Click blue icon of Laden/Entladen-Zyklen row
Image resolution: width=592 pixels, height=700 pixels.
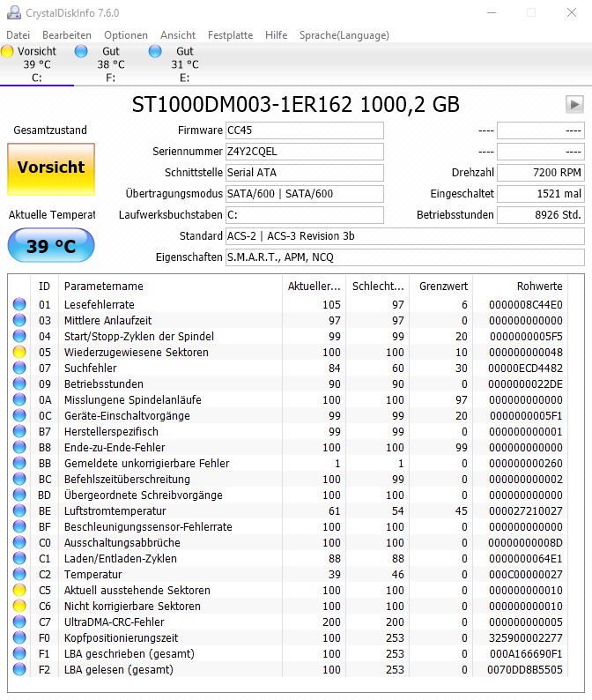[x=19, y=558]
